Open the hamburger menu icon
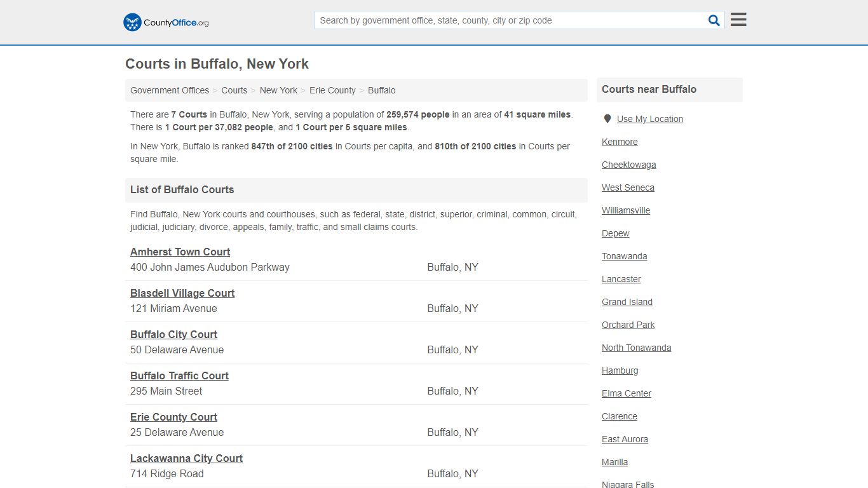 [x=738, y=20]
